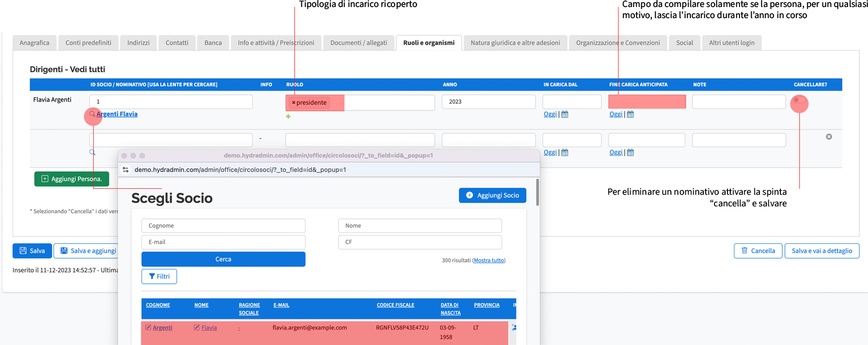868x345 pixels.
Task: Focus the Cognome search field
Action: tap(223, 226)
